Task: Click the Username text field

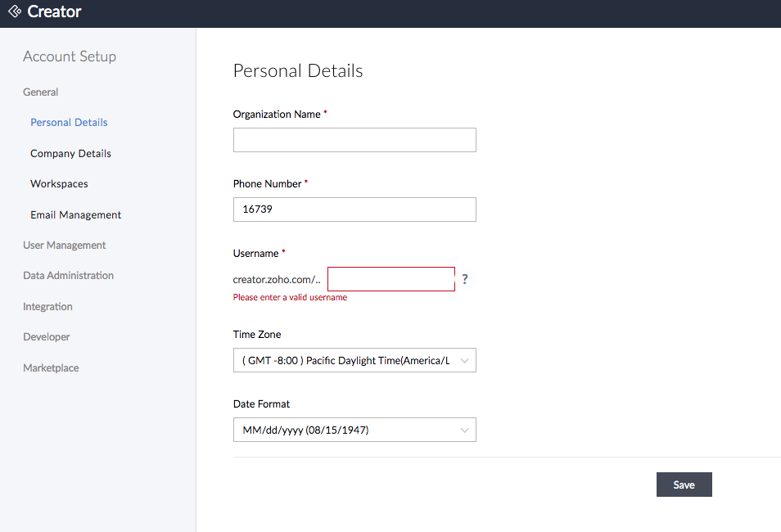Action: (x=390, y=279)
